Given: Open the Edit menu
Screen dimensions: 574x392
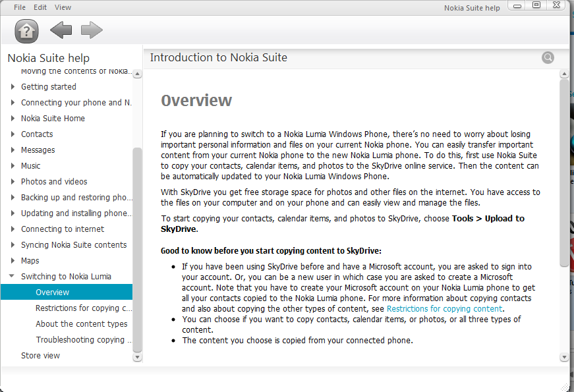Looking at the screenshot, I should point(40,7).
